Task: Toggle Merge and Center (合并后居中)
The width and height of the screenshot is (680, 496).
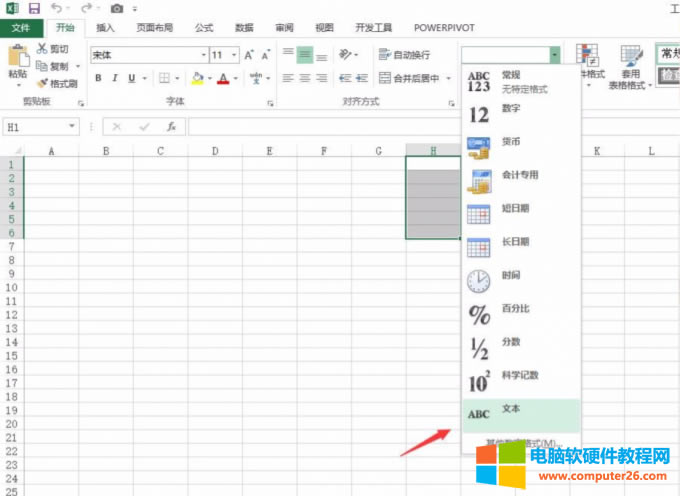Action: point(409,78)
